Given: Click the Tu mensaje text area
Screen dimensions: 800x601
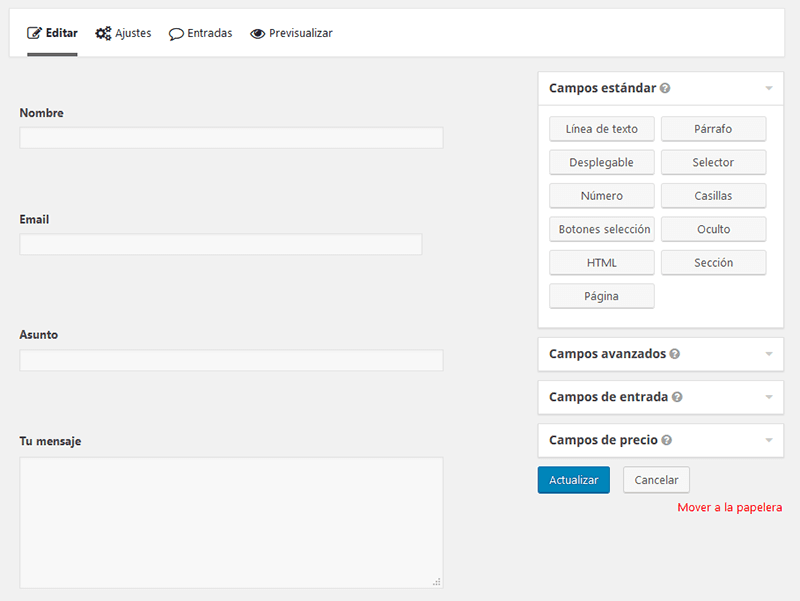Looking at the screenshot, I should (x=231, y=520).
